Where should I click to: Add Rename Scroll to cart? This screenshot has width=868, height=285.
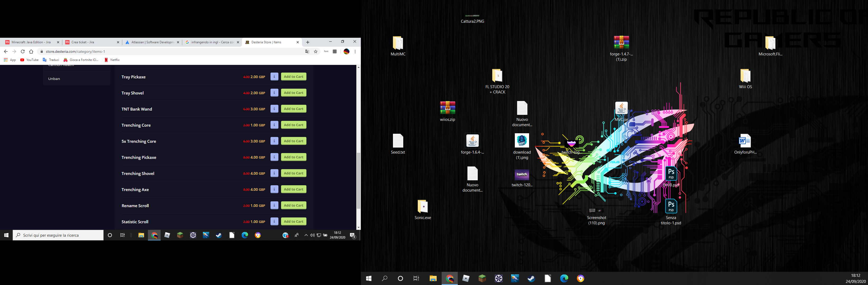293,206
